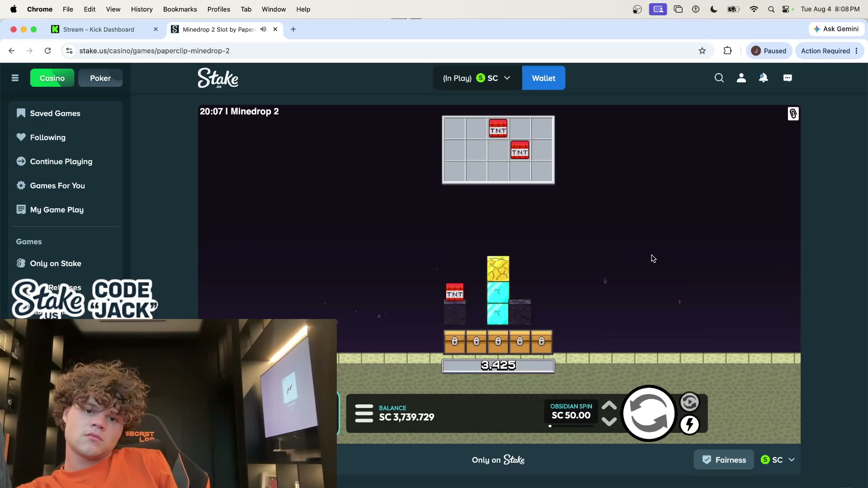Open the Tab menu

(246, 9)
